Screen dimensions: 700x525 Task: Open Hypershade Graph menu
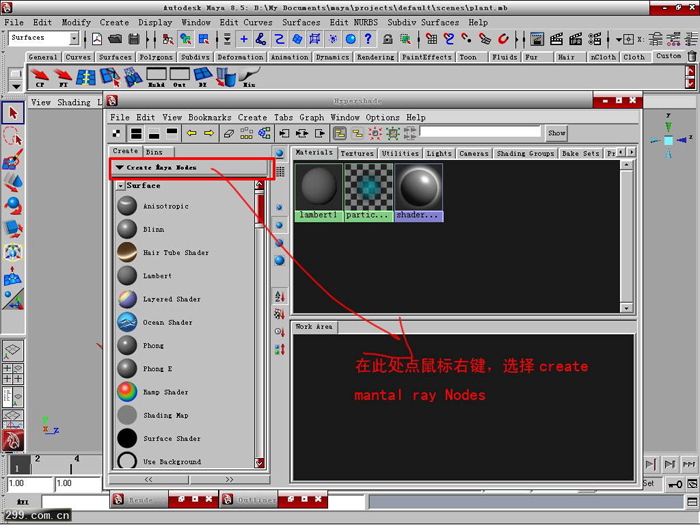312,117
